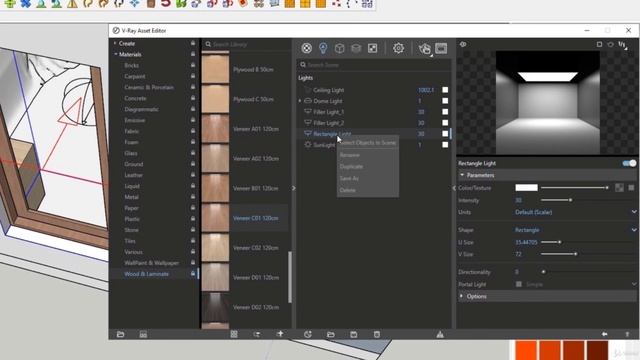
Task: Select the Metal material category
Action: (131, 197)
